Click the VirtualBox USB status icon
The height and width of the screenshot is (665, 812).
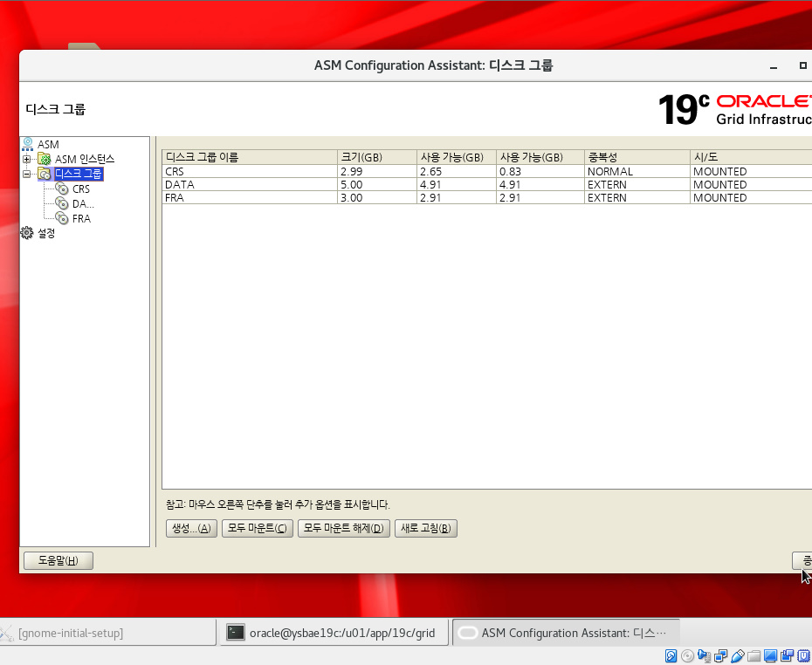click(x=737, y=656)
